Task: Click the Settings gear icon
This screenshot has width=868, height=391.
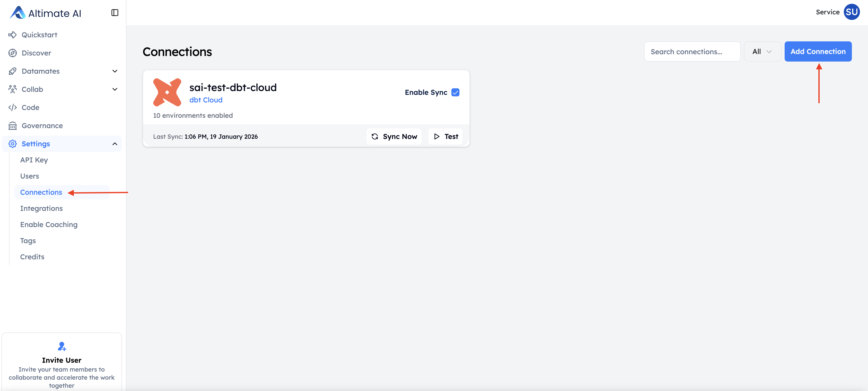Action: (12, 143)
